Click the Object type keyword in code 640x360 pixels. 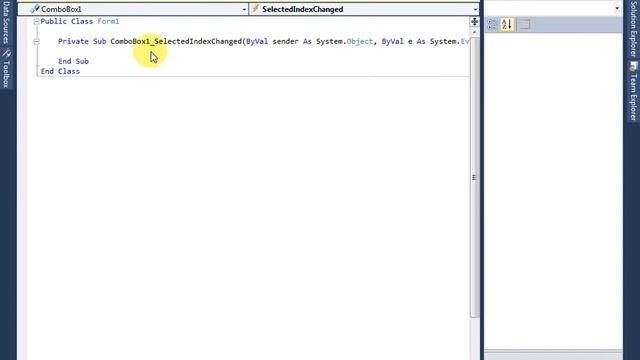(x=360, y=41)
